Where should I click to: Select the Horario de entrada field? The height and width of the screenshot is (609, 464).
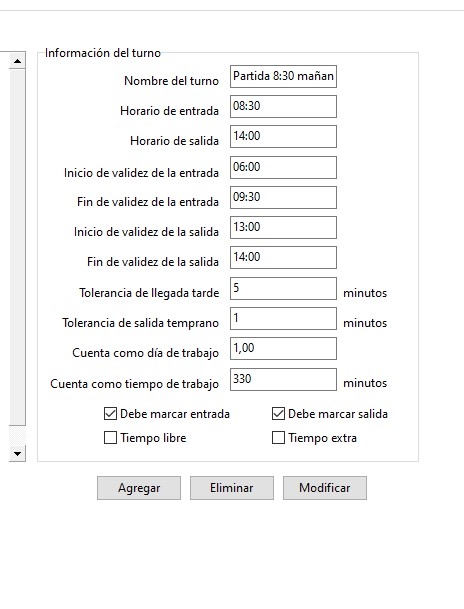[283, 106]
